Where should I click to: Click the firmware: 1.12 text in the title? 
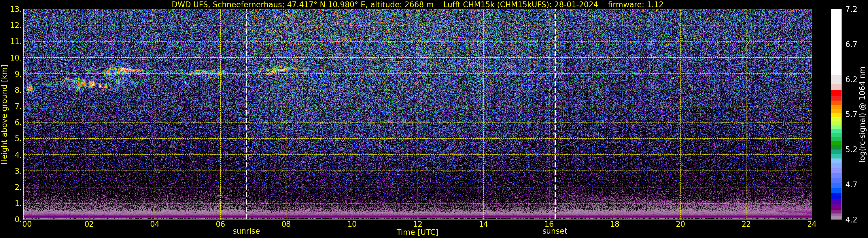coord(636,5)
